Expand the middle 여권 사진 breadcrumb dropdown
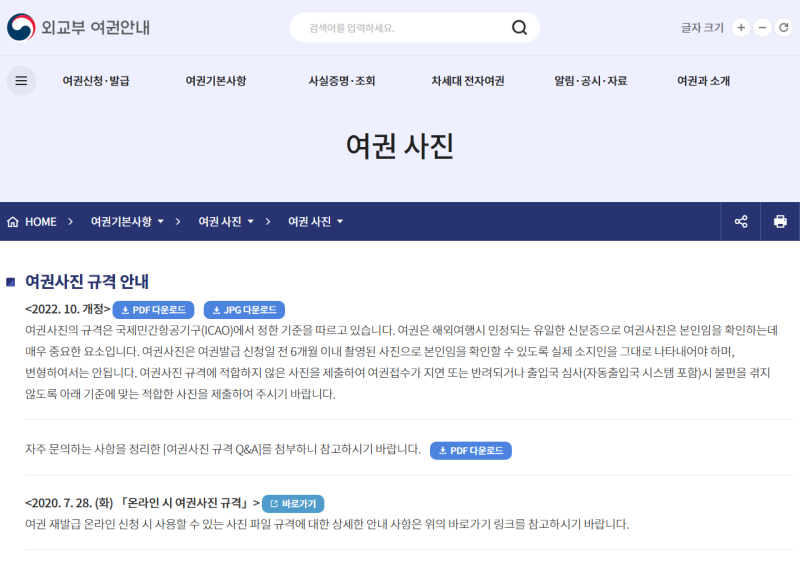The image size is (800, 563). [226, 222]
